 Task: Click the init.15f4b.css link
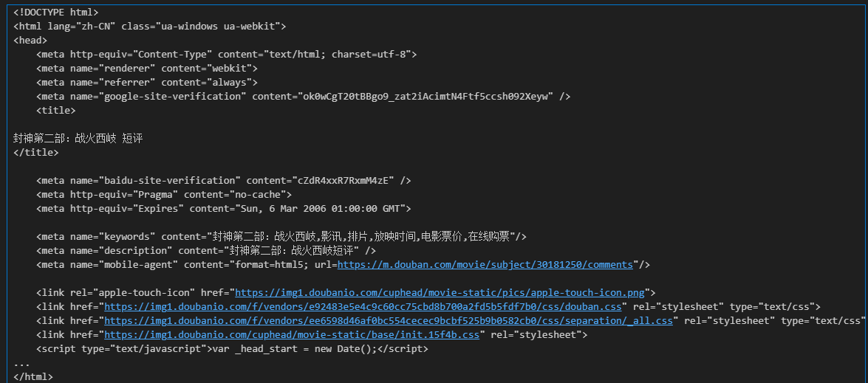[292, 335]
